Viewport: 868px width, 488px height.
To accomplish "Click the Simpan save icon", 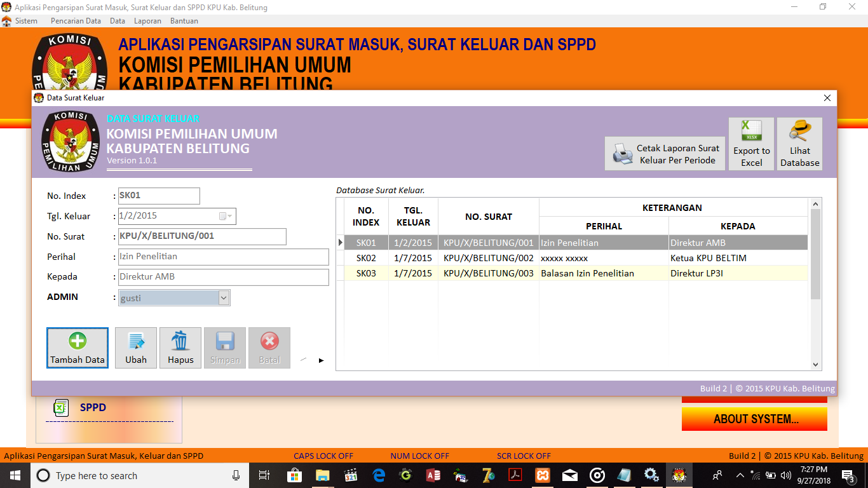I will [x=224, y=342].
